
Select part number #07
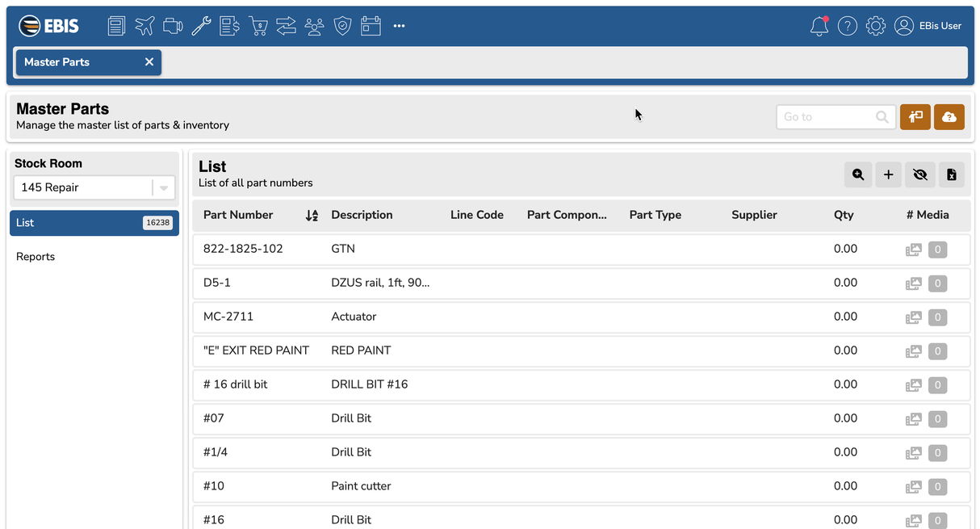pos(214,418)
